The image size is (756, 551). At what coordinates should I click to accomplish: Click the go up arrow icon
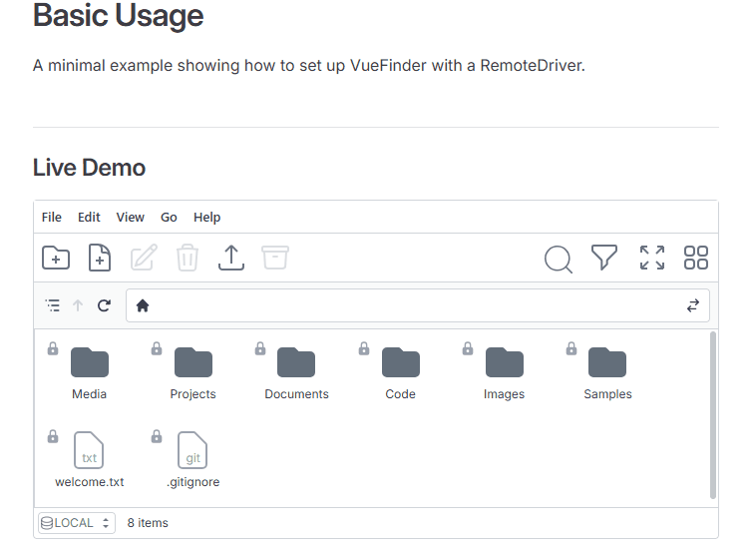pyautogui.click(x=78, y=305)
